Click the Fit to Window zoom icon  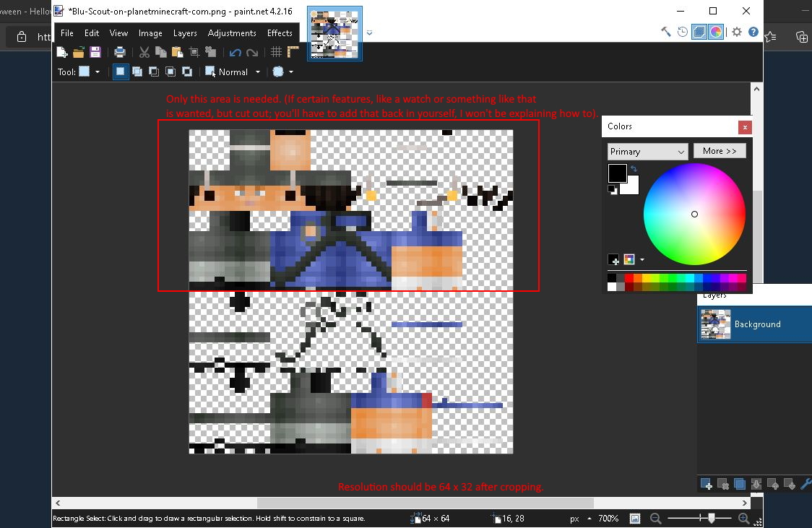[635, 519]
